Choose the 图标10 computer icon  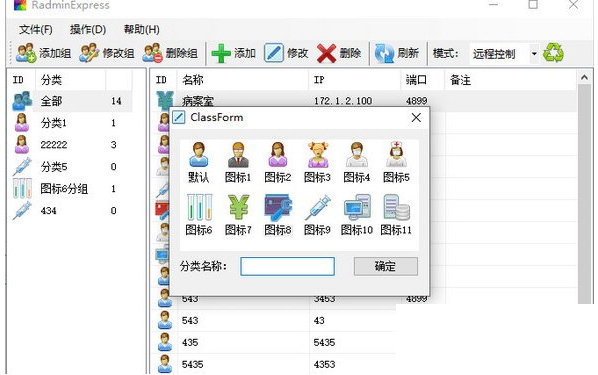pos(357,207)
